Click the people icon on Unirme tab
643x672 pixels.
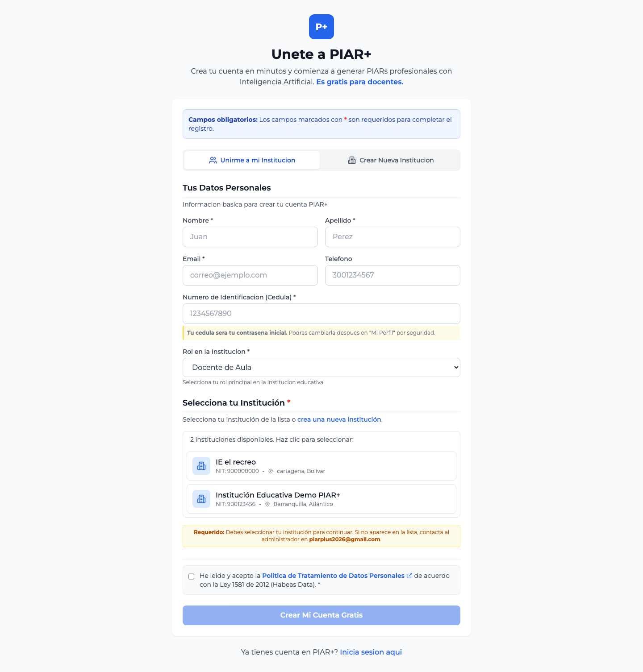click(213, 160)
